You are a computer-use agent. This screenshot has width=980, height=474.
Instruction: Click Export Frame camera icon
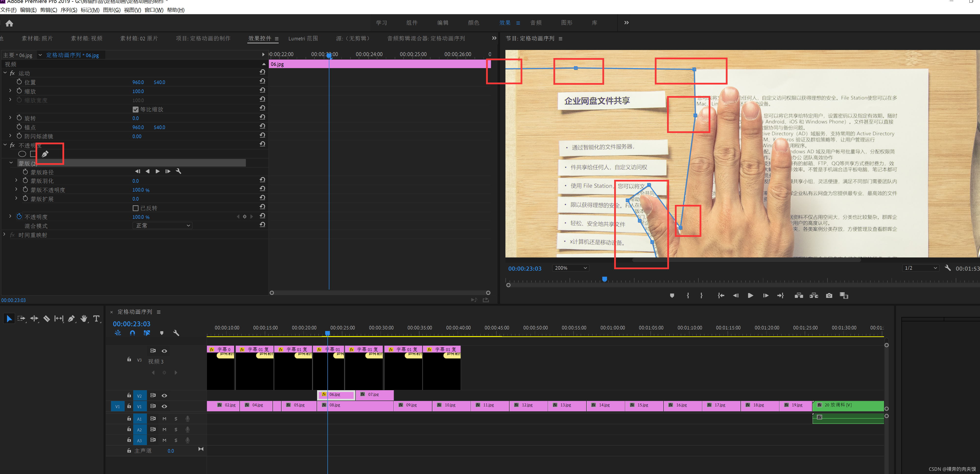coord(829,296)
